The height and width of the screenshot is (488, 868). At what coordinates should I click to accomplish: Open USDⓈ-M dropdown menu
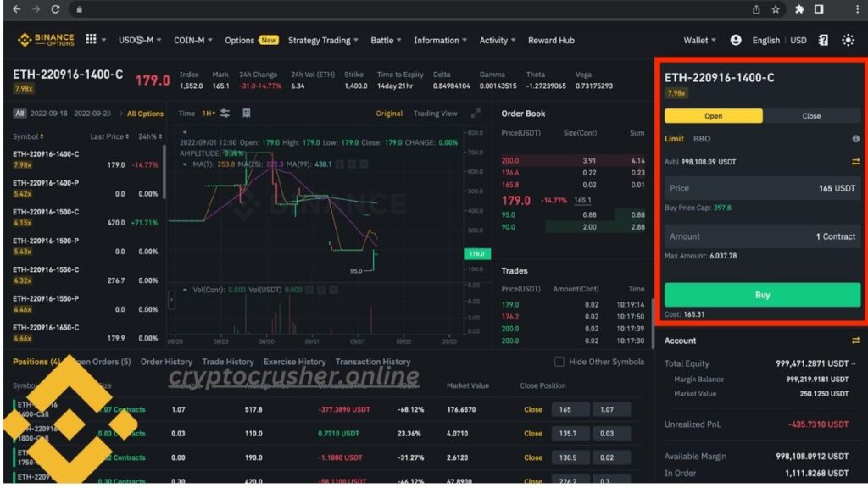[140, 41]
